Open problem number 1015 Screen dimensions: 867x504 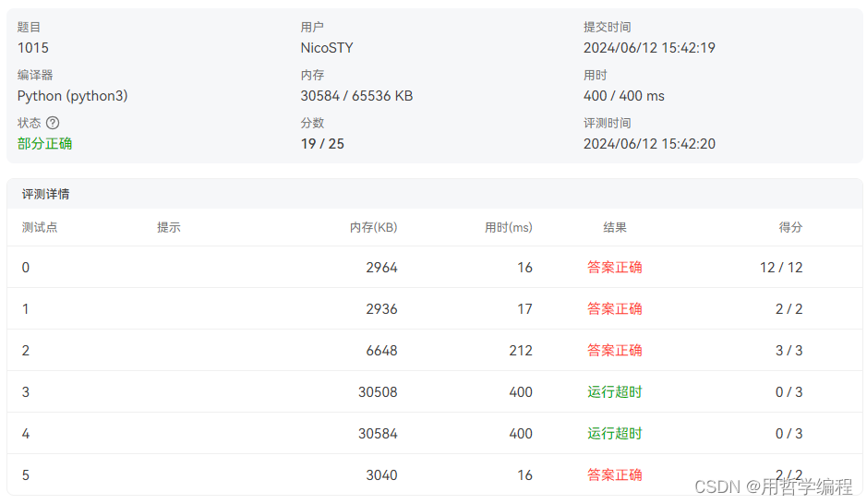33,48
